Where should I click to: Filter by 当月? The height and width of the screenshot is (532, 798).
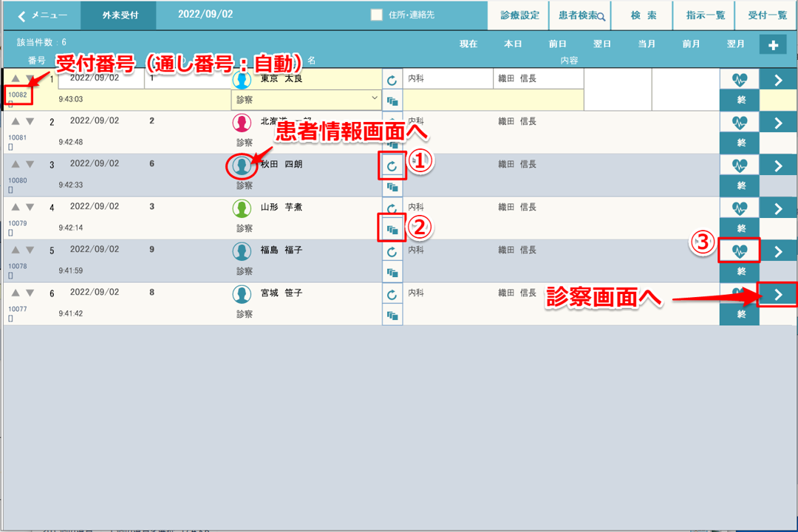pyautogui.click(x=647, y=44)
